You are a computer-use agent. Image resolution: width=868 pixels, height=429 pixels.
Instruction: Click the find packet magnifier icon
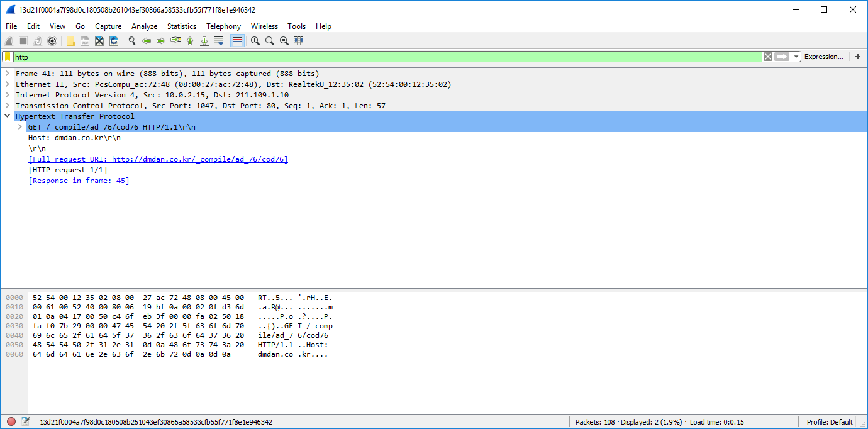tap(132, 41)
